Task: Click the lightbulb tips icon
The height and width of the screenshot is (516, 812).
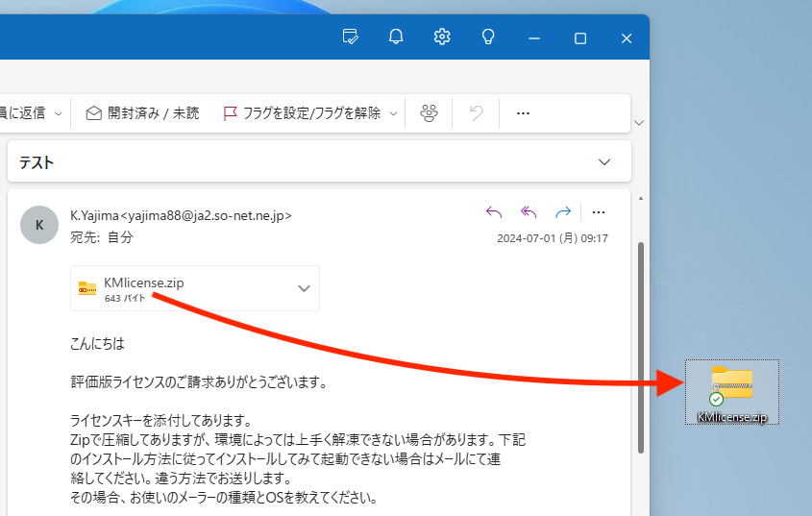Action: tap(488, 37)
